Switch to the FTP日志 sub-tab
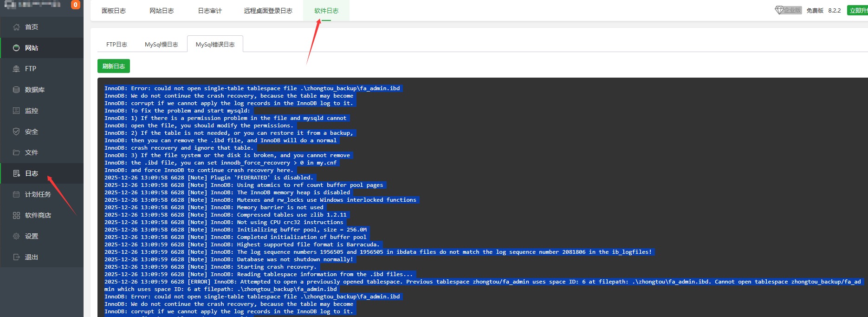868x317 pixels. click(117, 45)
